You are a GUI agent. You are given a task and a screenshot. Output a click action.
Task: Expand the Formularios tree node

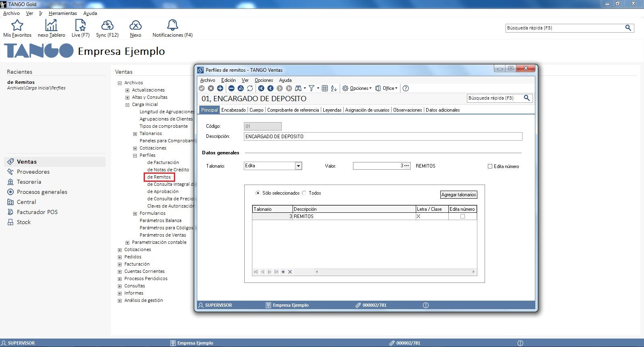click(135, 214)
